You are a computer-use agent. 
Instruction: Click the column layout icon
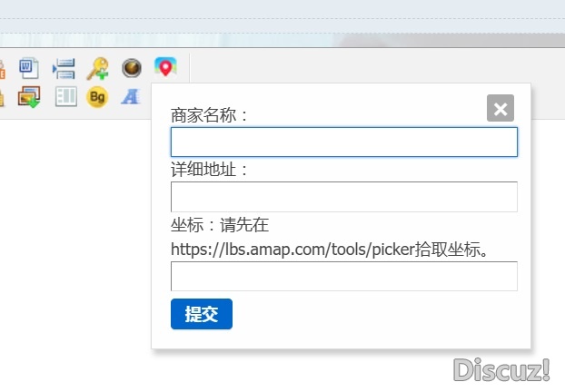(x=65, y=96)
